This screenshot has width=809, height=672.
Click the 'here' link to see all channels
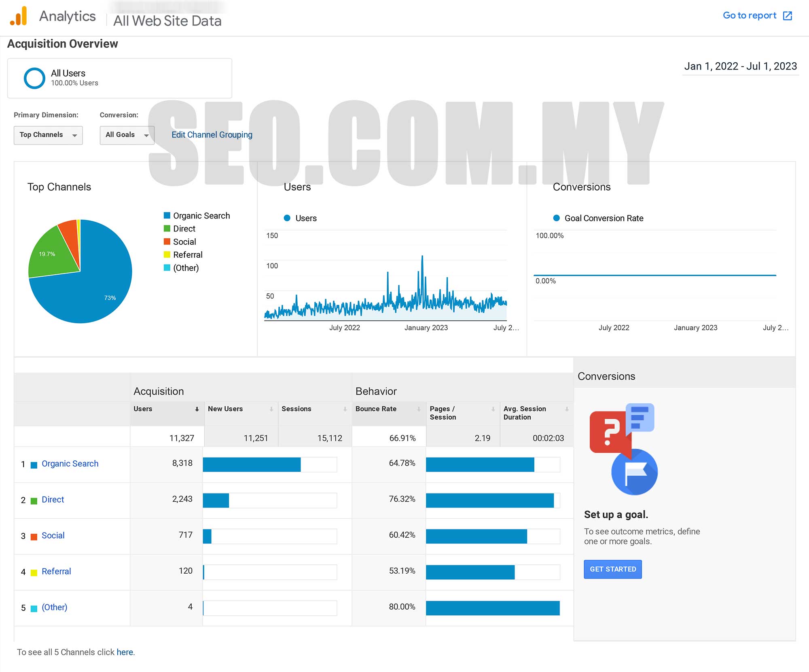point(125,652)
